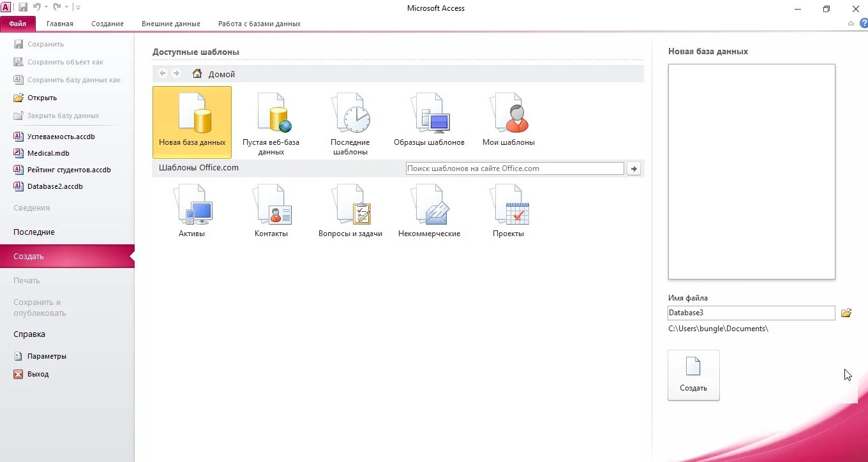Switch to the Создание ribbon tab
Screen dimensions: 868x462
click(107, 24)
